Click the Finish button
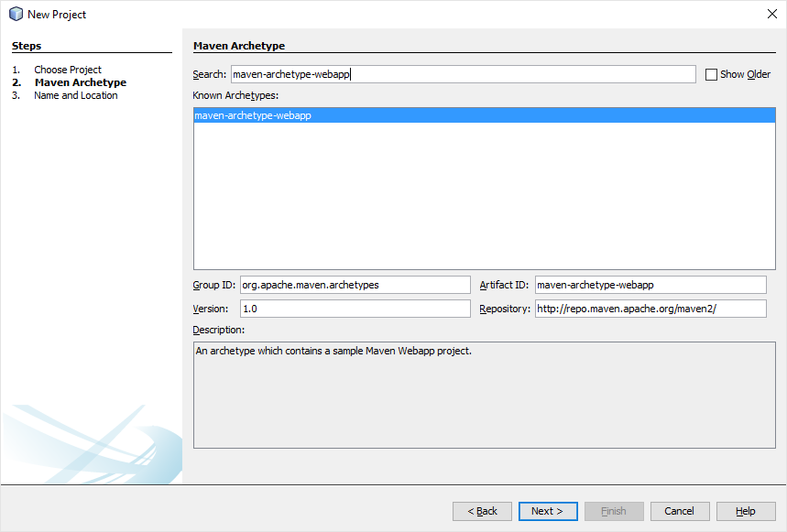Viewport: 787px width, 532px height. tap(614, 511)
